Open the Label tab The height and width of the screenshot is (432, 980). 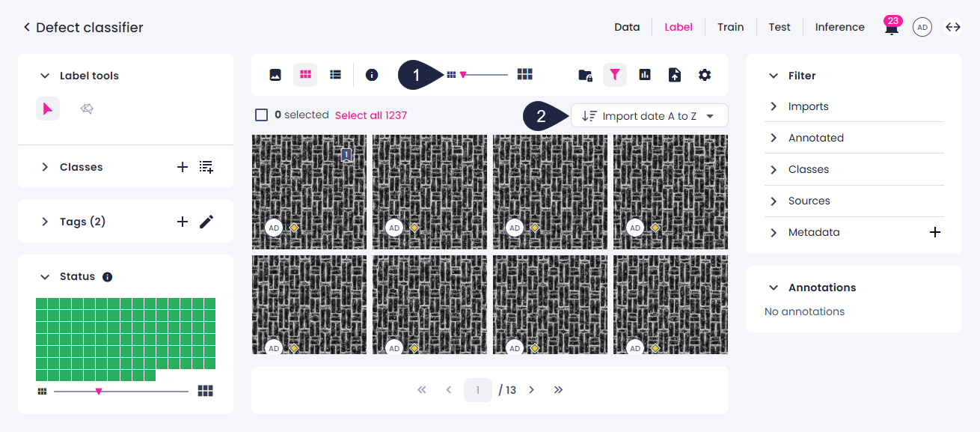(679, 27)
